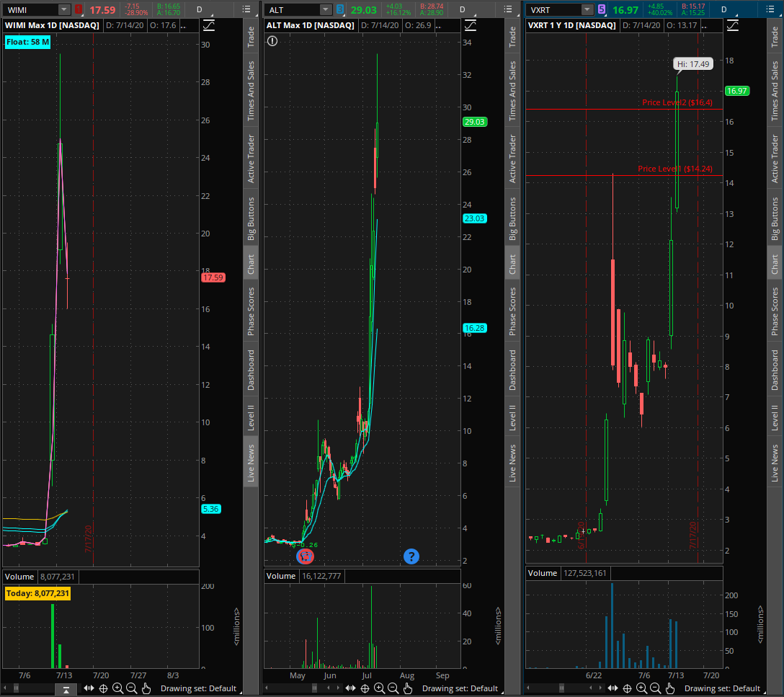Click the chart style curve icon on ALT chart
Viewport: 784px width, 697px height.
471,25
